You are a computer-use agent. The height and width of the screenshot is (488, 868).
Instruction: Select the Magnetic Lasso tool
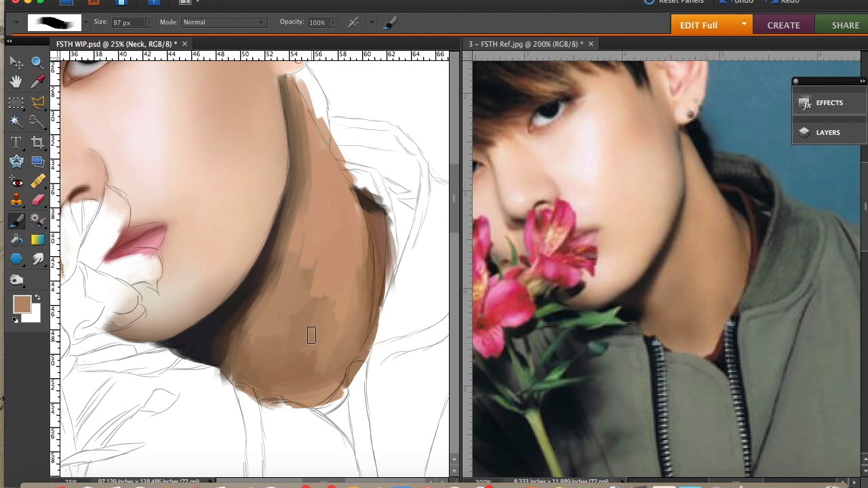[37, 102]
